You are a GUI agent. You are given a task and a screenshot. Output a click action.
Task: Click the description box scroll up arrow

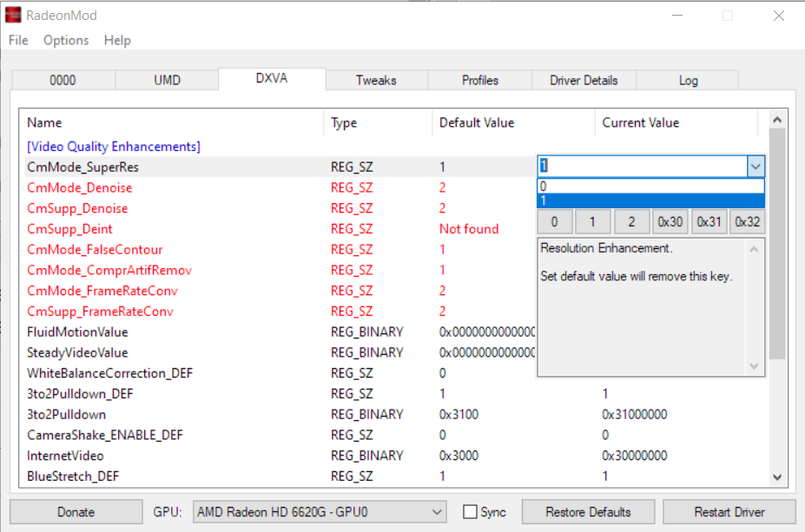click(x=754, y=249)
